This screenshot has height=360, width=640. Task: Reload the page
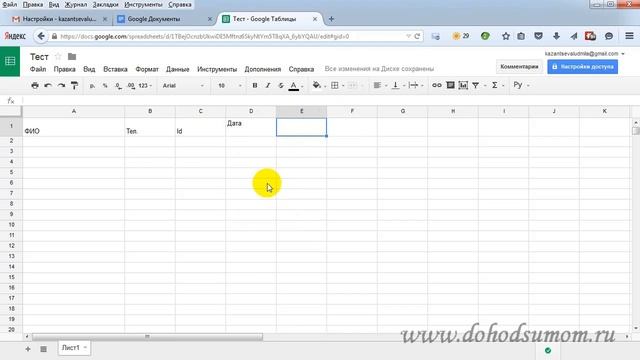417,36
